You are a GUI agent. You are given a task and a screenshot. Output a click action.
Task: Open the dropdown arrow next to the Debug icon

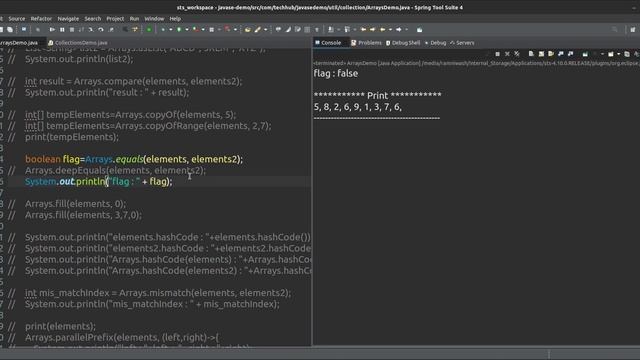171,29
